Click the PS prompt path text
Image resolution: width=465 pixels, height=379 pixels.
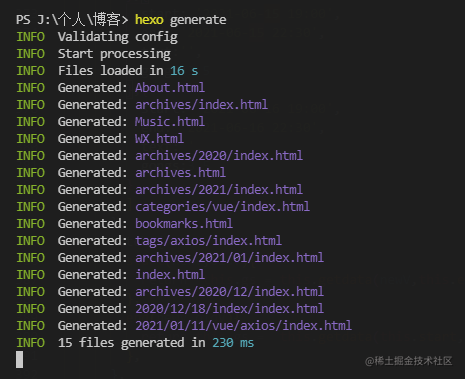pos(72,20)
